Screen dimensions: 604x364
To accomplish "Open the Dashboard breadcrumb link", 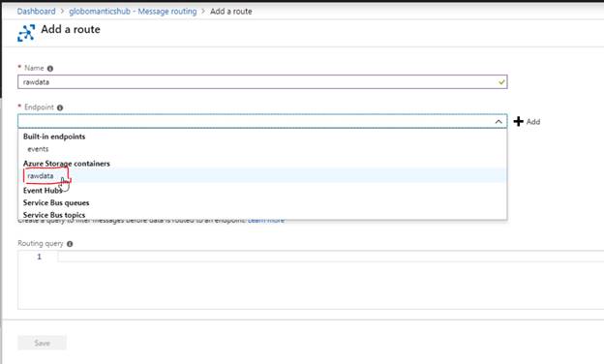I will click(36, 12).
